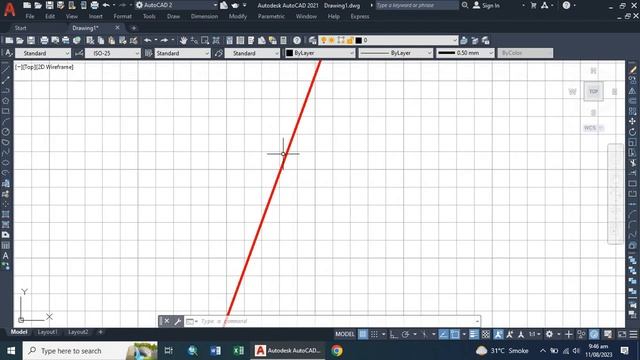Open the Modify menu

(238, 16)
